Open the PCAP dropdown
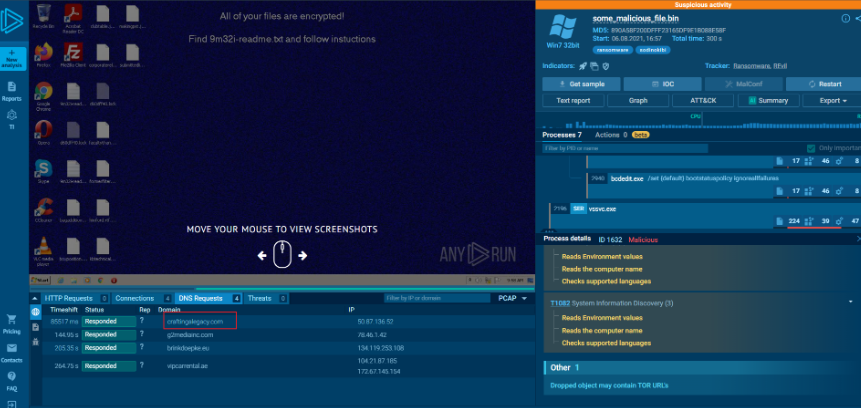The image size is (861, 408). (x=513, y=298)
